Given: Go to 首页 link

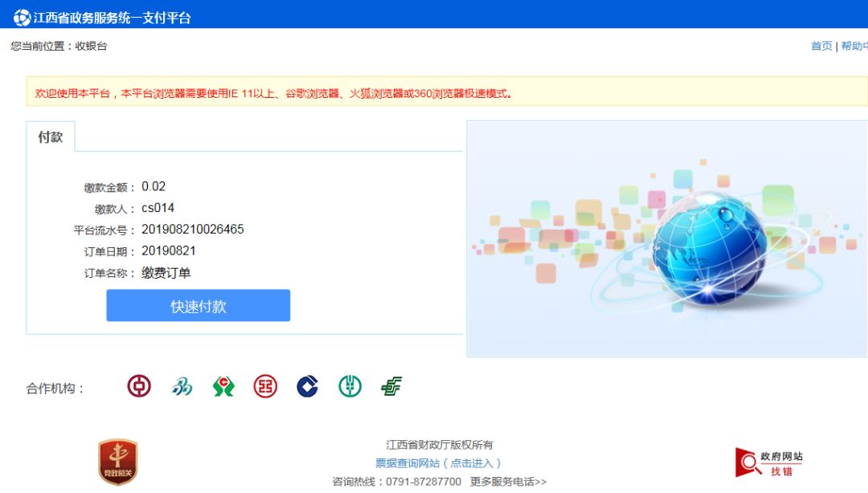Looking at the screenshot, I should click(821, 46).
